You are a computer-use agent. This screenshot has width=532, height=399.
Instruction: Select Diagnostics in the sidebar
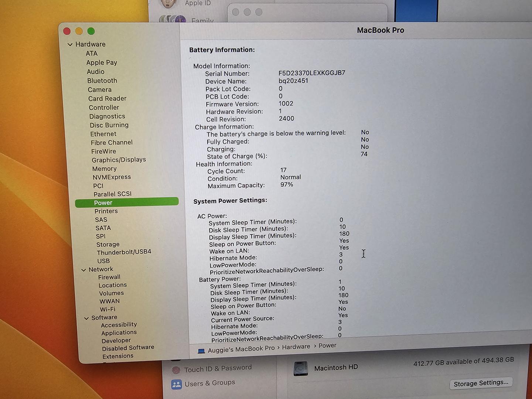click(x=107, y=116)
